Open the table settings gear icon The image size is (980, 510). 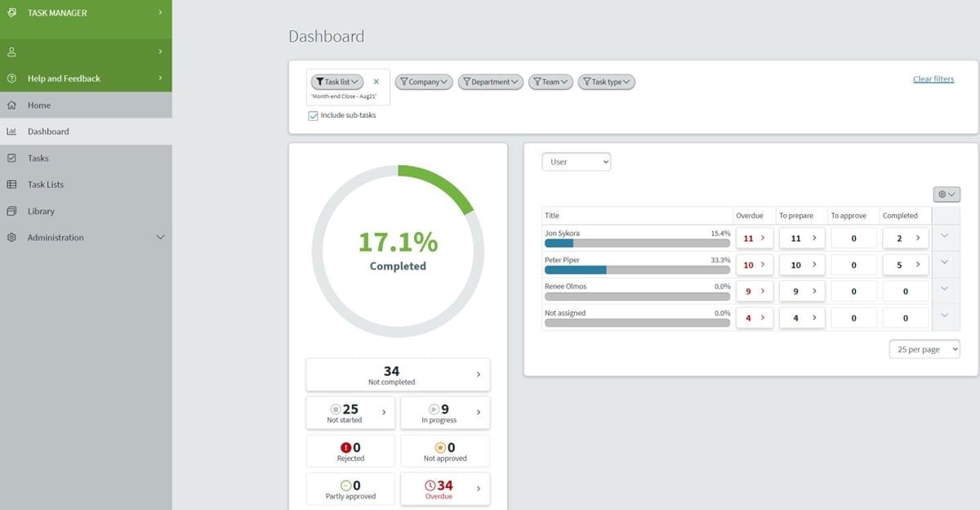(x=946, y=194)
